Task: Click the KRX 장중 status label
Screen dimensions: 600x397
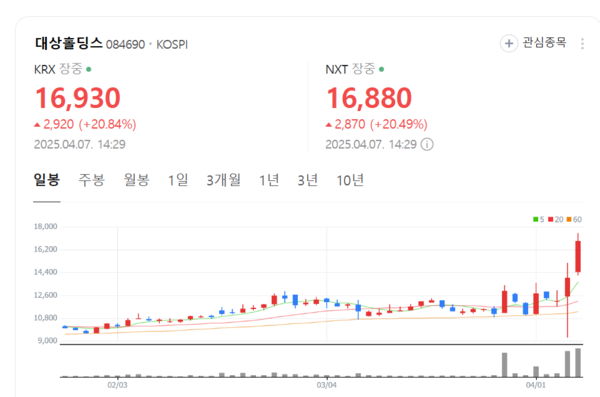Action: [62, 69]
